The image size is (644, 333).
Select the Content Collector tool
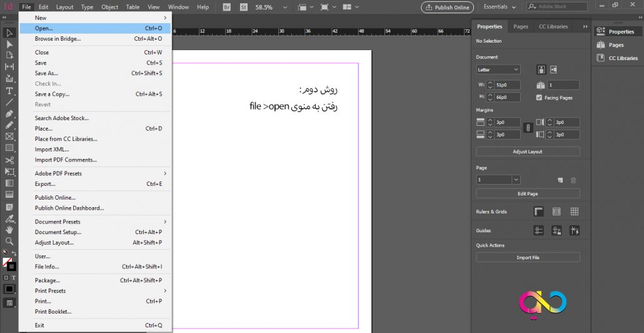tap(9, 78)
